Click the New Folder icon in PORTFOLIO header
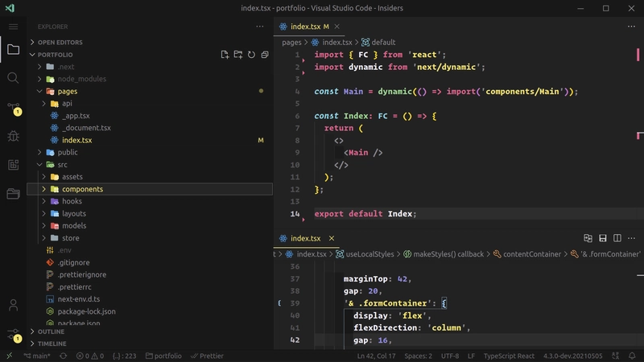The image size is (644, 362). (237, 55)
